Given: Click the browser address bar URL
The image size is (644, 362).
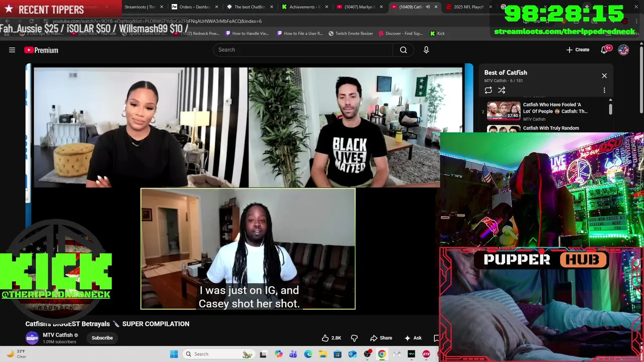Looking at the screenshot, I should [x=157, y=21].
